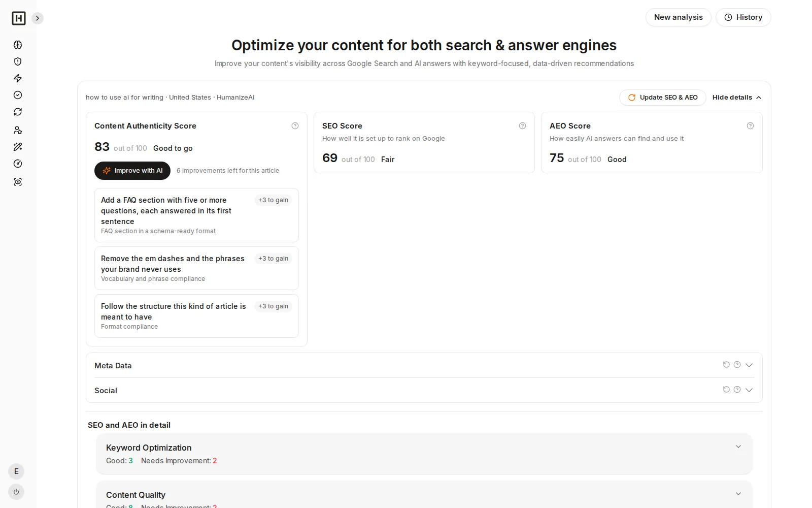The width and height of the screenshot is (812, 508).
Task: Click the circled checkmark sidebar icon
Action: pos(18,95)
